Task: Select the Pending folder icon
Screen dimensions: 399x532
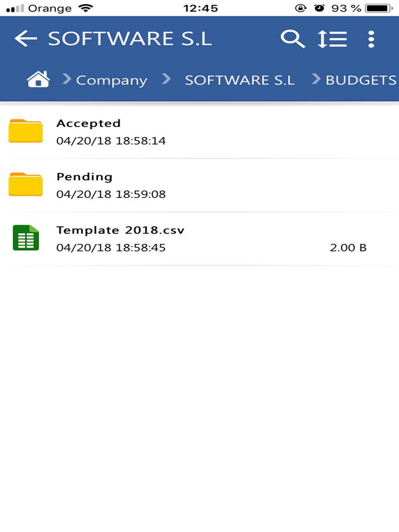Action: (x=26, y=184)
